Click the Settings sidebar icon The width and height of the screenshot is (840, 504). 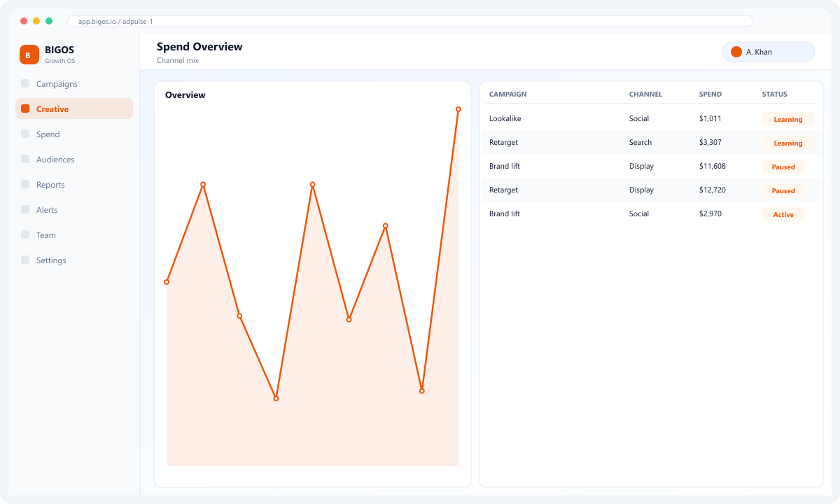click(25, 260)
